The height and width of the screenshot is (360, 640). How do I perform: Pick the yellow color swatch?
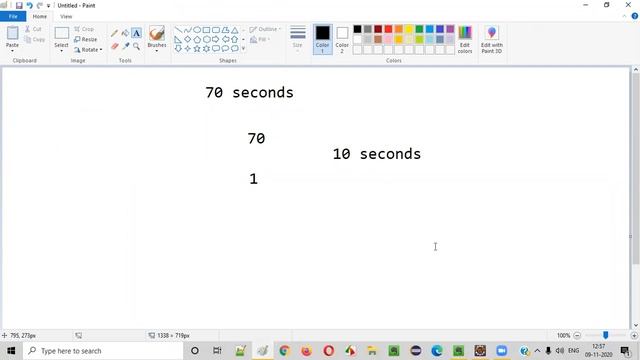(409, 29)
